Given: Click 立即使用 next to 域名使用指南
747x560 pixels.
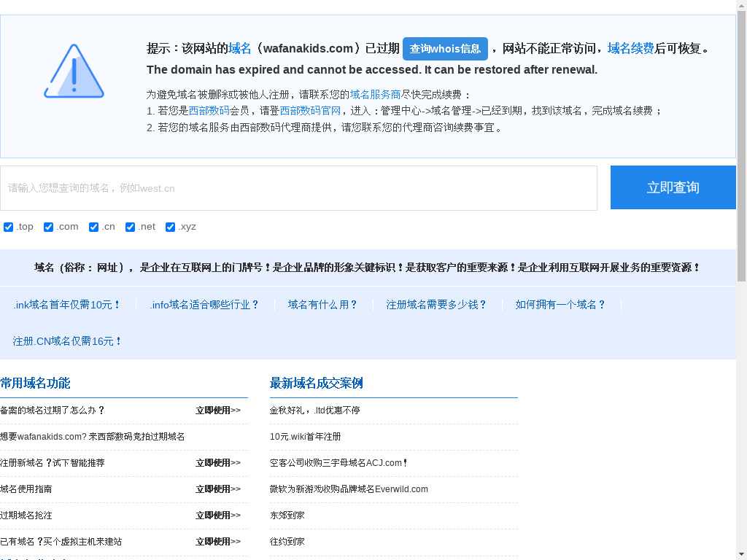Looking at the screenshot, I should (x=217, y=489).
